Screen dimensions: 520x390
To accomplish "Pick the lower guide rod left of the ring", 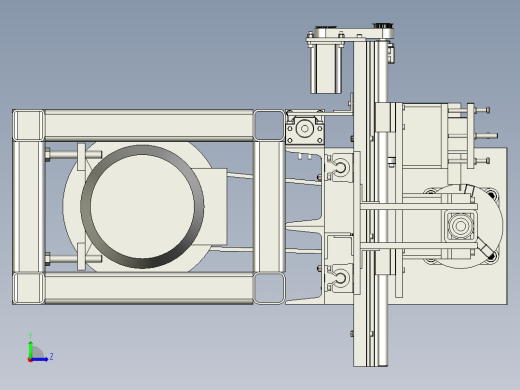I will pos(73,259).
